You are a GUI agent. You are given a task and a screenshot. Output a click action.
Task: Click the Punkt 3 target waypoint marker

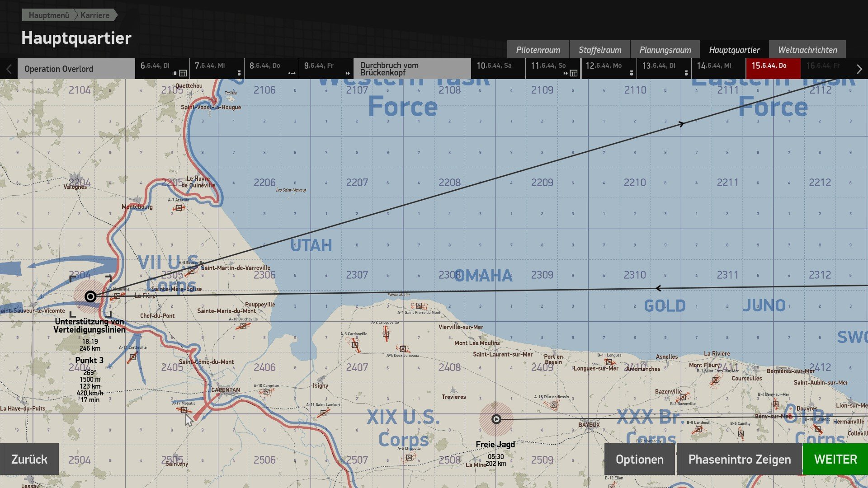[90, 296]
